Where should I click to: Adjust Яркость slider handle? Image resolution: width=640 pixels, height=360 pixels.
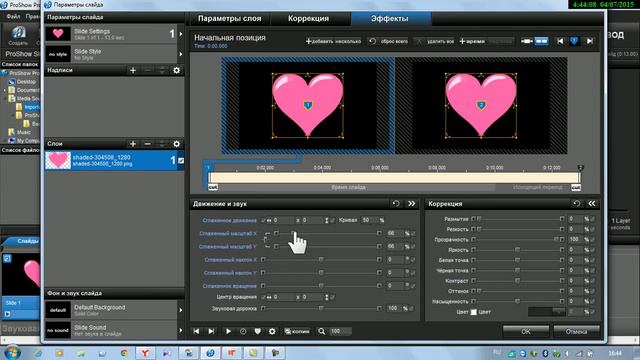click(518, 250)
